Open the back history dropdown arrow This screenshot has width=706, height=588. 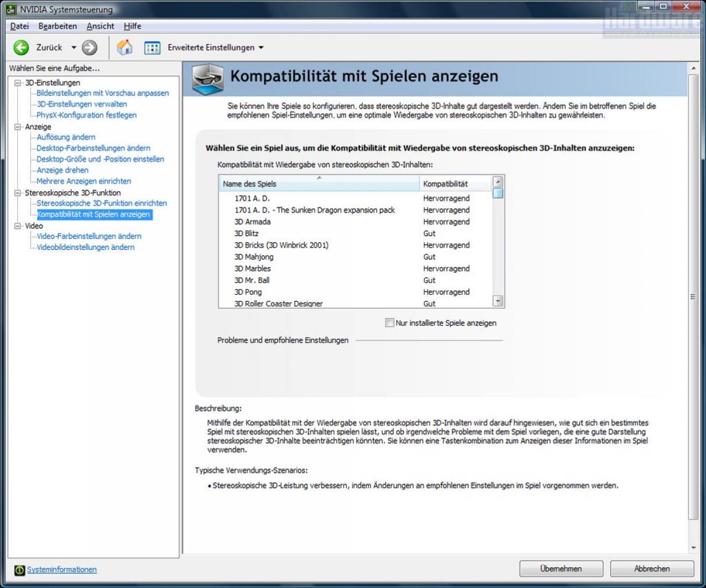(73, 48)
